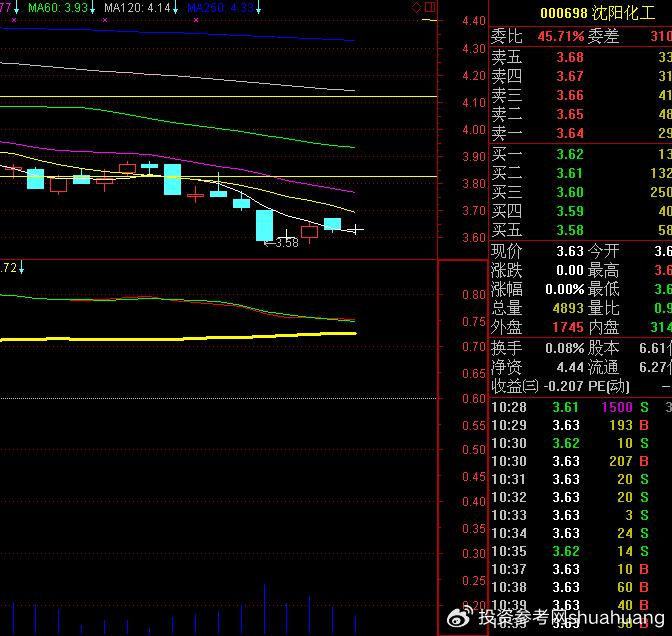Screen dimensions: 672x636
Task: Click the 总量 4893 total volume
Action: pos(568,309)
